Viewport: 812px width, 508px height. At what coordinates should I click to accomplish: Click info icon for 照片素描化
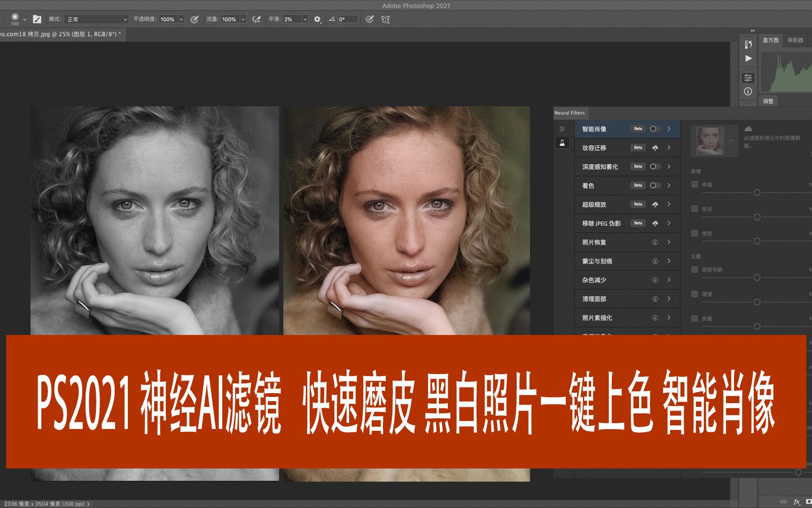click(x=655, y=318)
